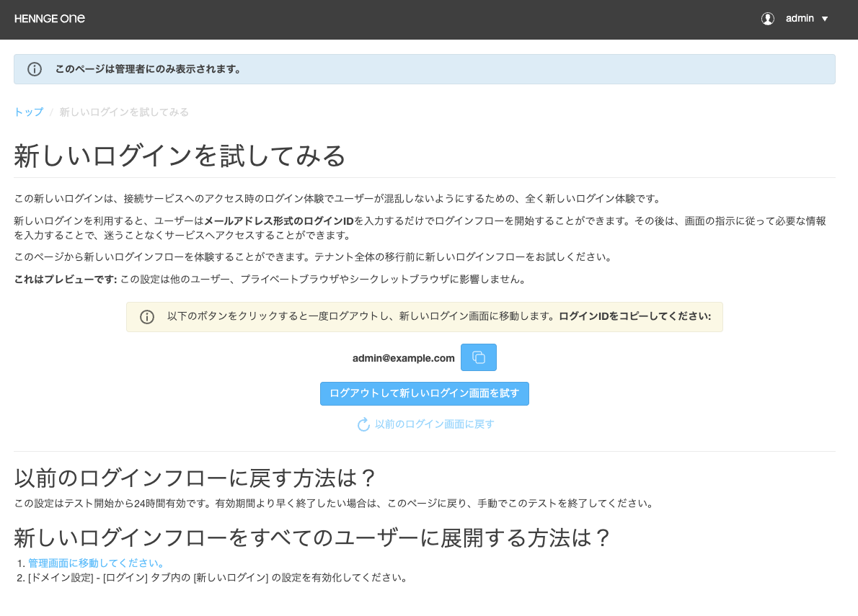
Task: Select 新しいログインを試してみる breadcrumb text
Action: (124, 112)
